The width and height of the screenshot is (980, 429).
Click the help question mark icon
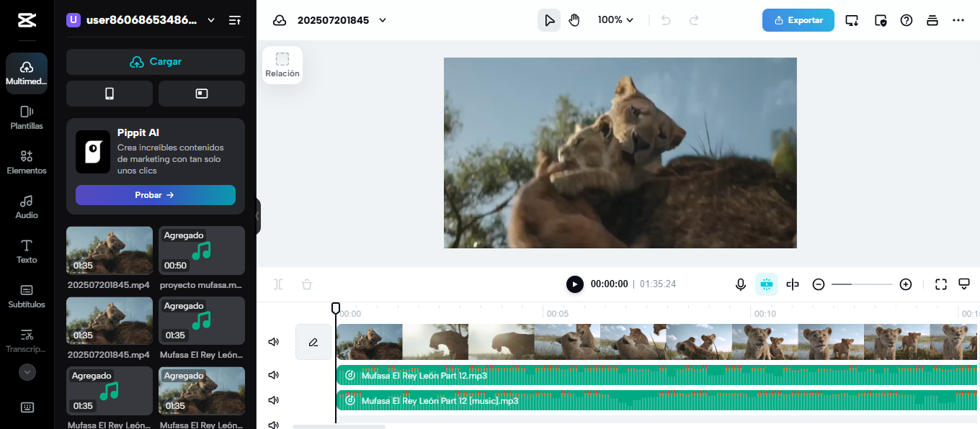click(x=906, y=20)
